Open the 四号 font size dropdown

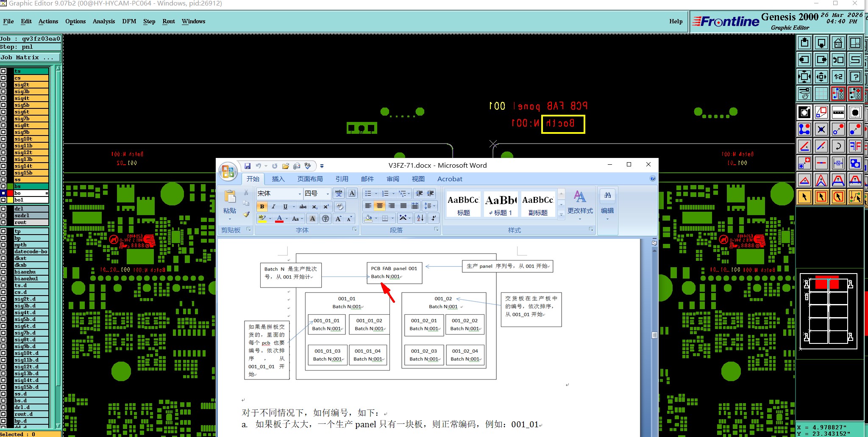[x=328, y=194]
